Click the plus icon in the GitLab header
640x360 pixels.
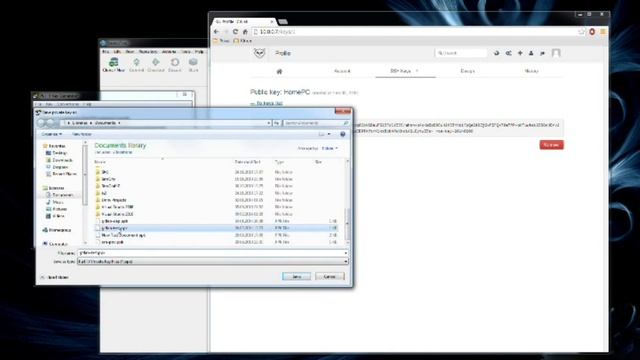pos(520,53)
